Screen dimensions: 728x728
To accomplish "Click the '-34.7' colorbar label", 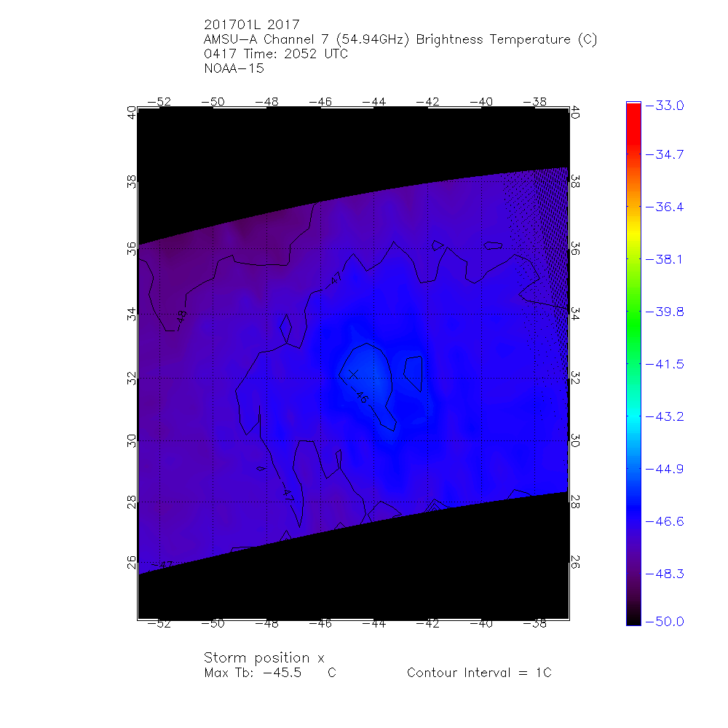I will point(665,154).
